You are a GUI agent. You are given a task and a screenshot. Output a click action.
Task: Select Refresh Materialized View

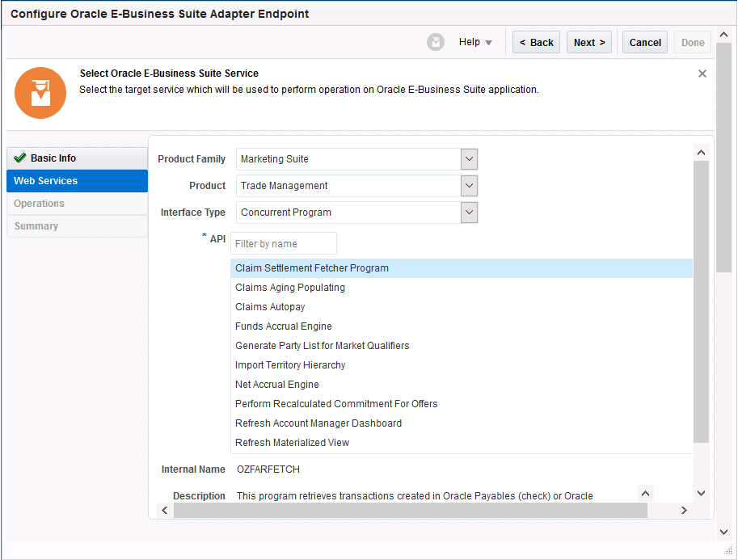tap(462, 442)
